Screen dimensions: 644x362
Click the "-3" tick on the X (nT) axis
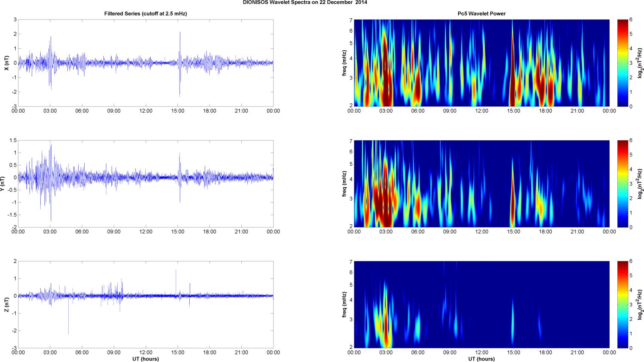point(14,106)
